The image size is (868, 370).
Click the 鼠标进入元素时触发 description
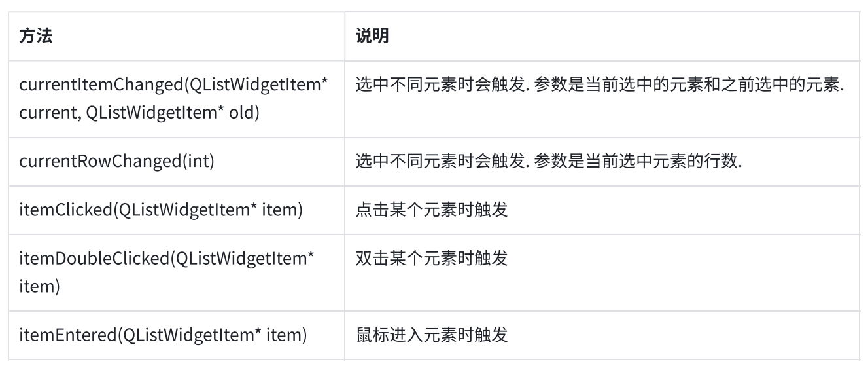click(432, 335)
